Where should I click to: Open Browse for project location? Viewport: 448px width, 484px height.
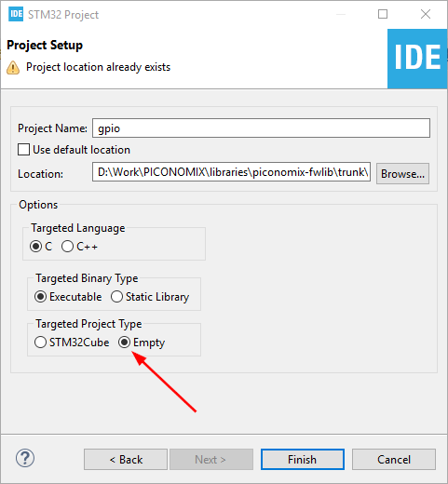tap(402, 174)
